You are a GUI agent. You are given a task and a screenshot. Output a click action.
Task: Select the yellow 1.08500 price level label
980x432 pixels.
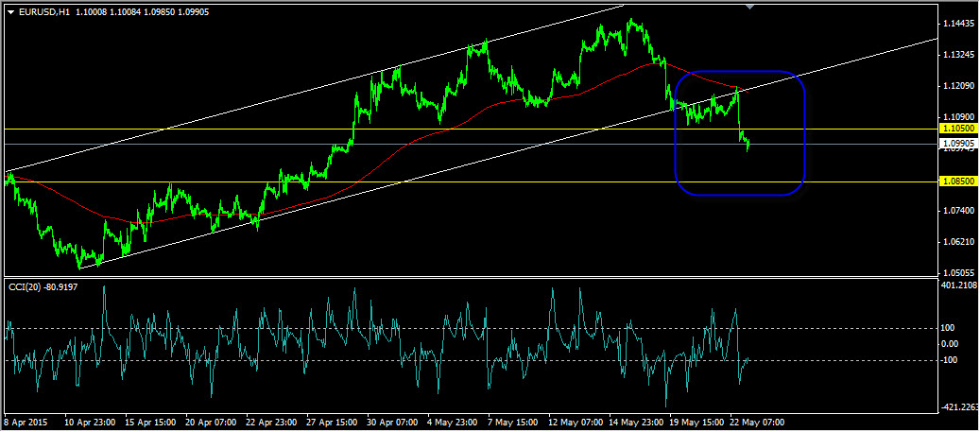959,181
